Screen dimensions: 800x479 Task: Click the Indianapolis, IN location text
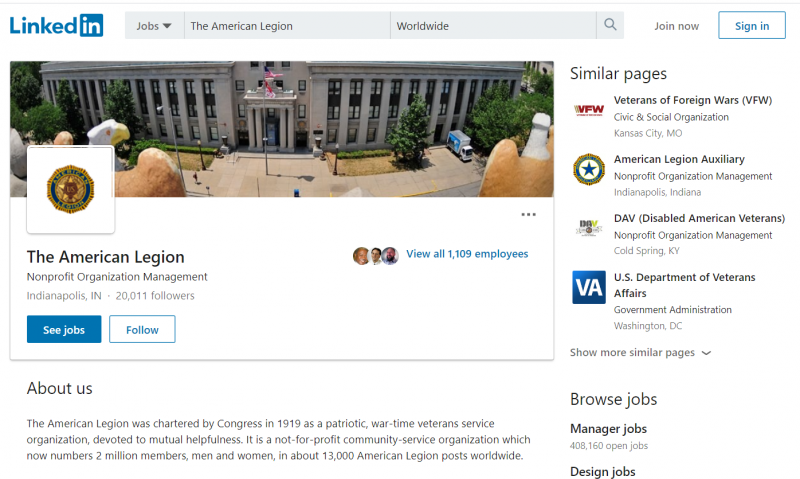tap(64, 296)
